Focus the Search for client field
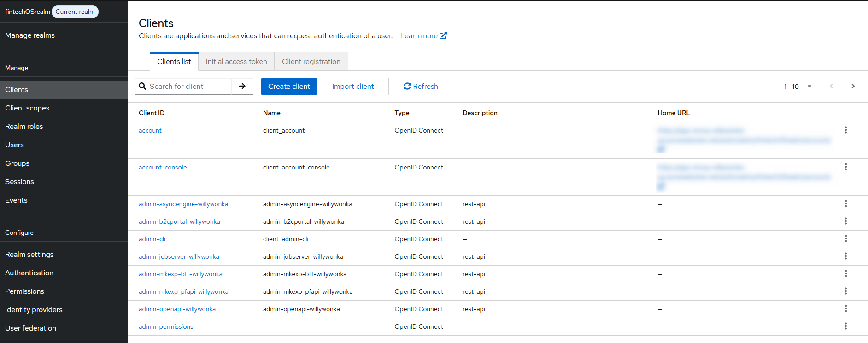This screenshot has width=868, height=343. 189,87
